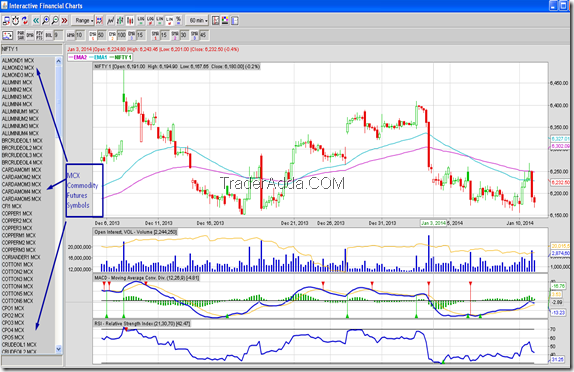Go back with the teal double-arrow icon
This screenshot has height=372, width=574.
(x=36, y=21)
